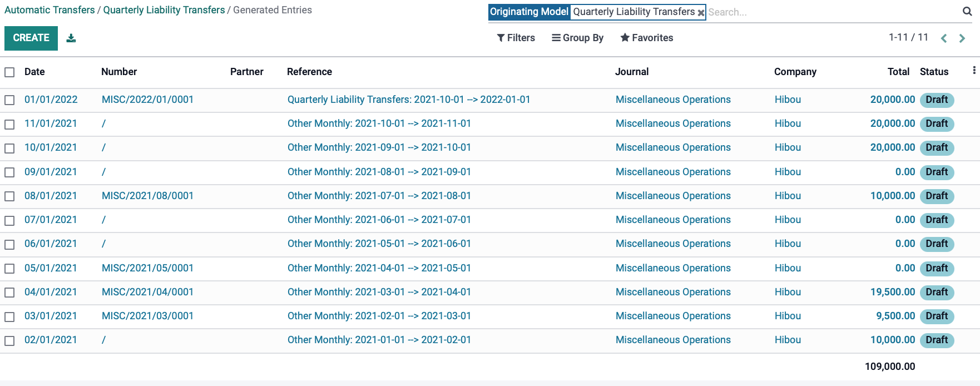Image resolution: width=980 pixels, height=386 pixels.
Task: Check the row dated 10/01/2021
Action: pyautogui.click(x=9, y=148)
